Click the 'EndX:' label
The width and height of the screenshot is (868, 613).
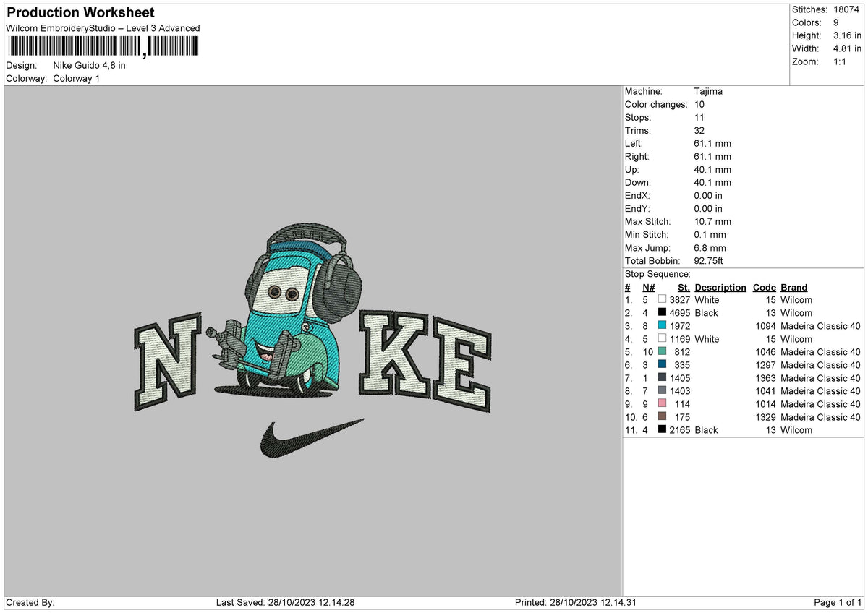click(638, 195)
